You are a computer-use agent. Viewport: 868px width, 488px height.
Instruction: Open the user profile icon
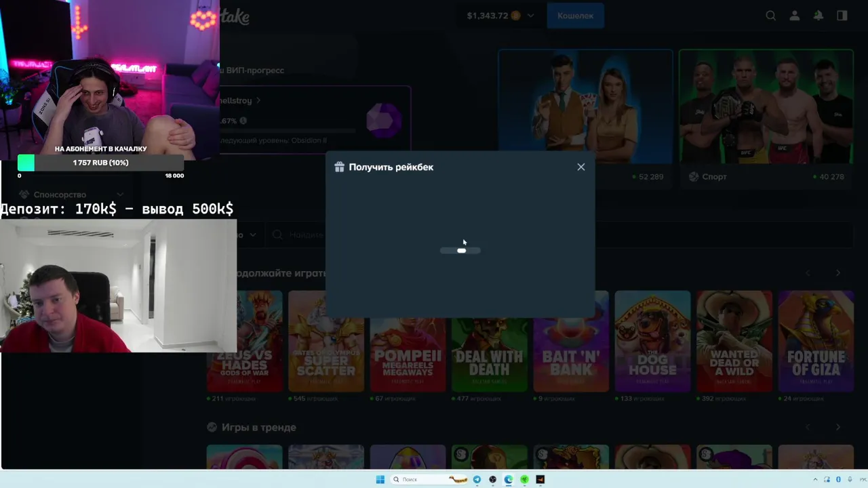click(x=795, y=16)
